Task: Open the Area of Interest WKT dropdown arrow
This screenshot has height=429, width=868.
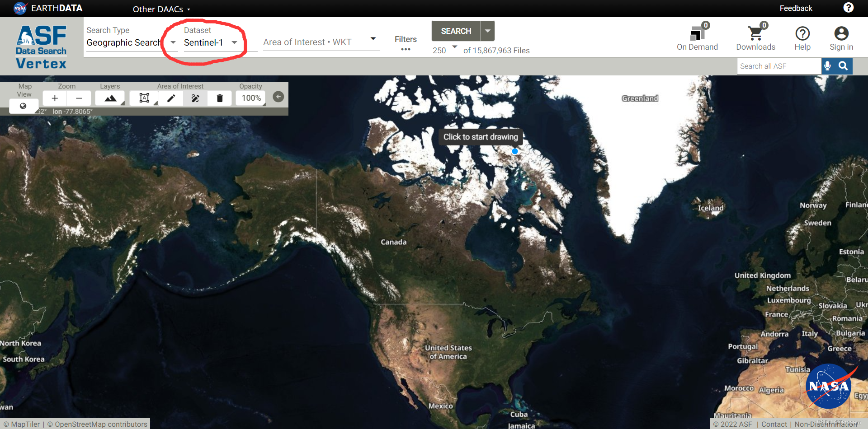Action: (x=373, y=39)
